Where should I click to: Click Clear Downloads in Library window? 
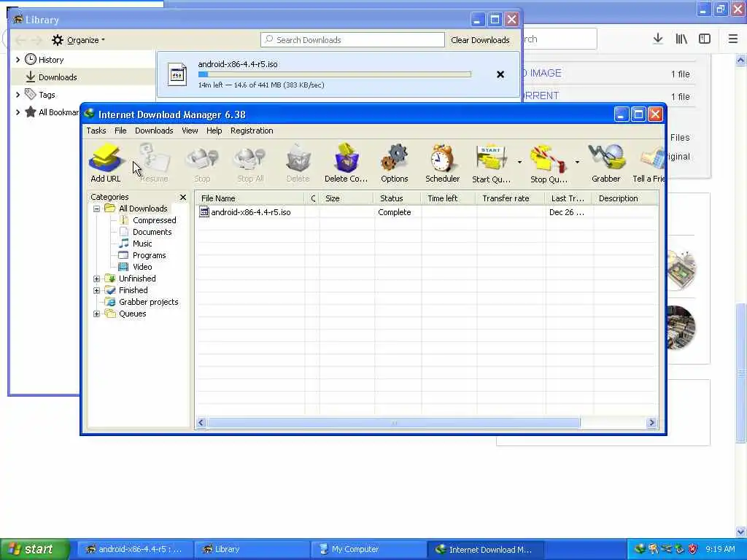click(x=480, y=40)
